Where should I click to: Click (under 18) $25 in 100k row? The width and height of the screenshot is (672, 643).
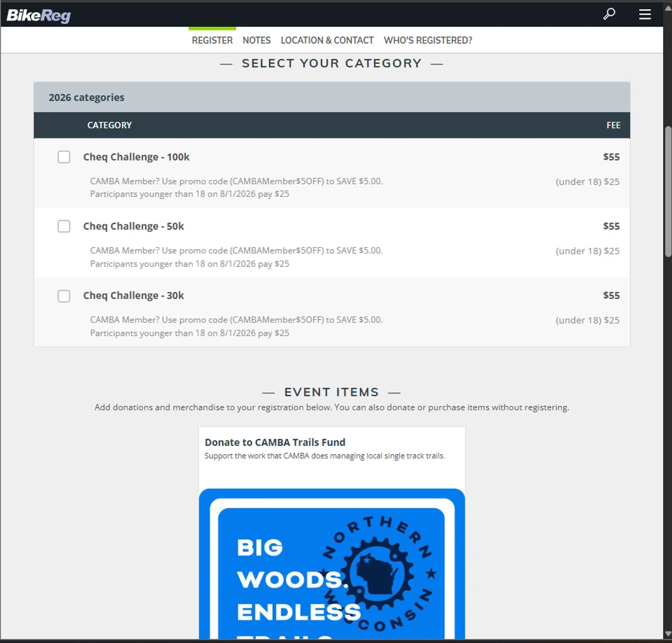pos(587,182)
